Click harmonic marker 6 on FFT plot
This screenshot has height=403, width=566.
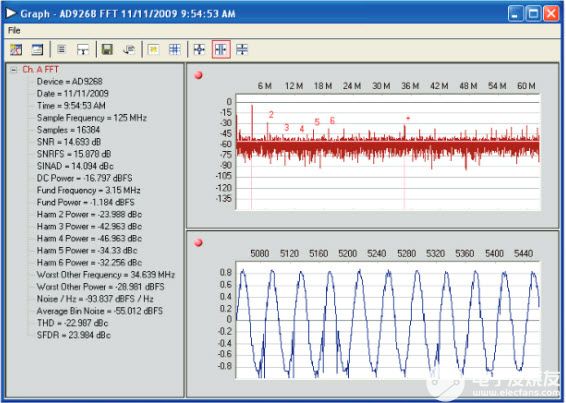(332, 121)
